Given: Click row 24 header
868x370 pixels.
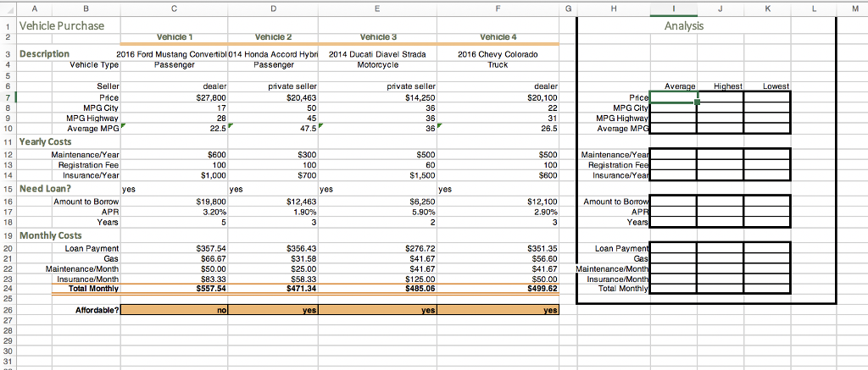Looking at the screenshot, I should [8, 289].
